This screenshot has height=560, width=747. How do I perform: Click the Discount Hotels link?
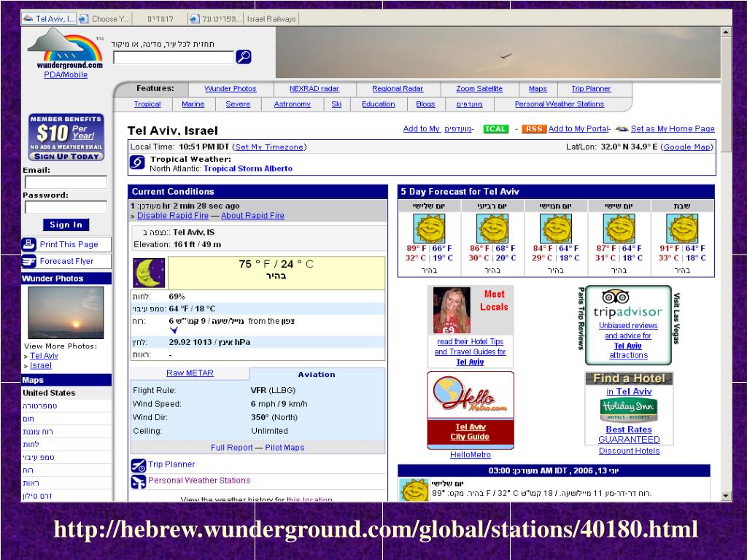629,451
